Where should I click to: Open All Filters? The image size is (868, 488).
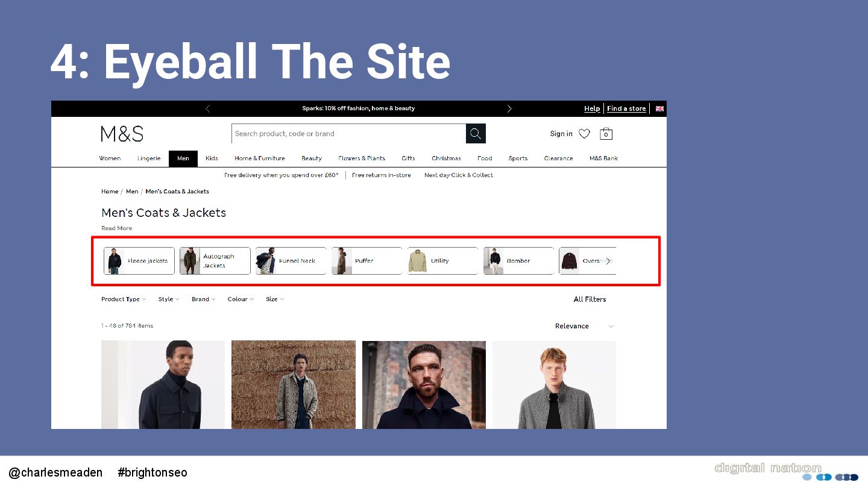tap(590, 299)
